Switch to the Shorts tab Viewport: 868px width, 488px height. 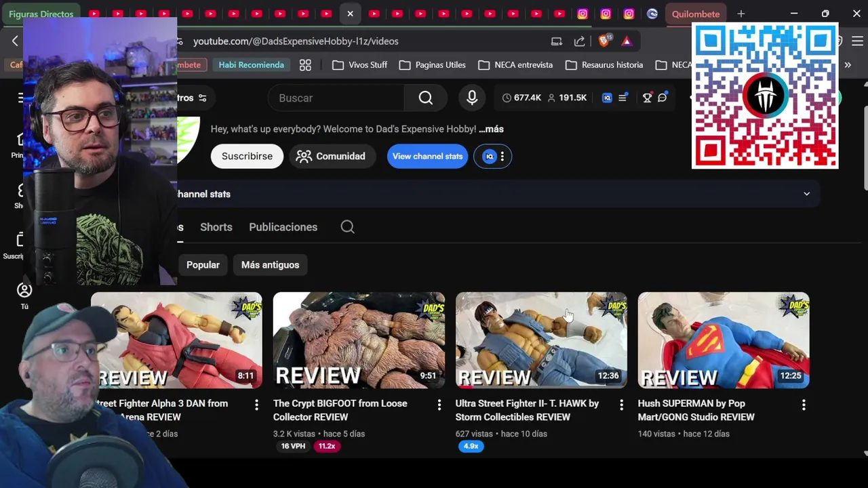point(216,227)
